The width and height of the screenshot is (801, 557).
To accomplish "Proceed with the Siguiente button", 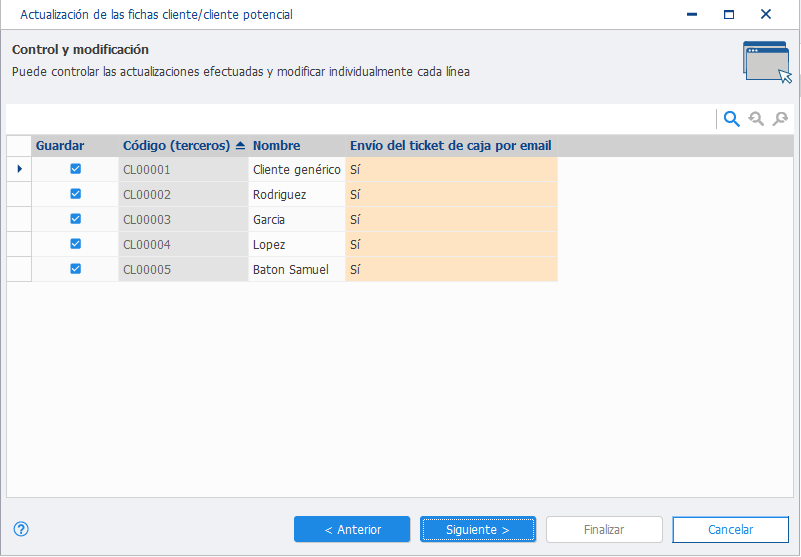I will pos(478,529).
